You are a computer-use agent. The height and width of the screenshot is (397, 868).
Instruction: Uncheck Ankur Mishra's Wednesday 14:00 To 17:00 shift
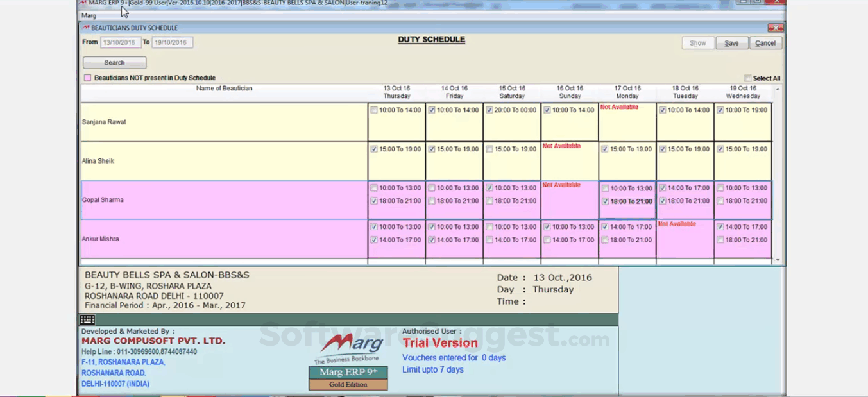720,227
